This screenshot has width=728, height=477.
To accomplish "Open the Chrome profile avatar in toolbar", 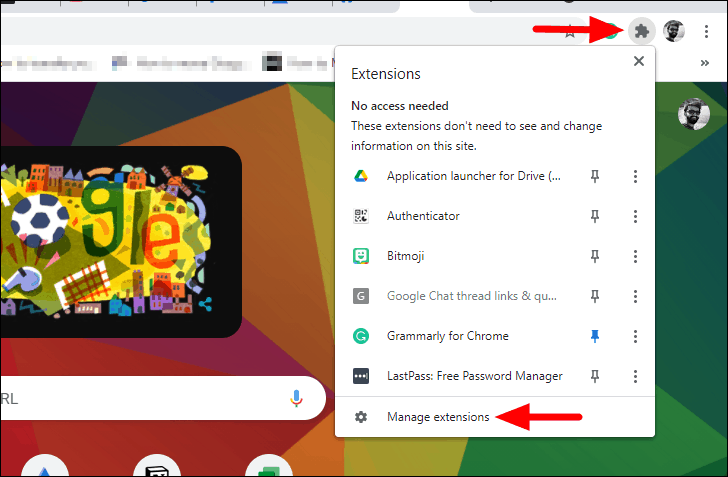I will (x=674, y=31).
